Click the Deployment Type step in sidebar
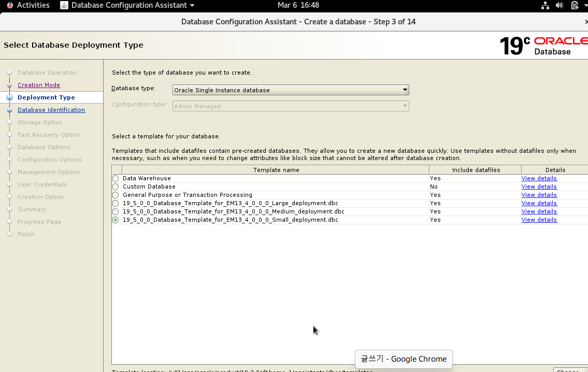 pos(46,97)
